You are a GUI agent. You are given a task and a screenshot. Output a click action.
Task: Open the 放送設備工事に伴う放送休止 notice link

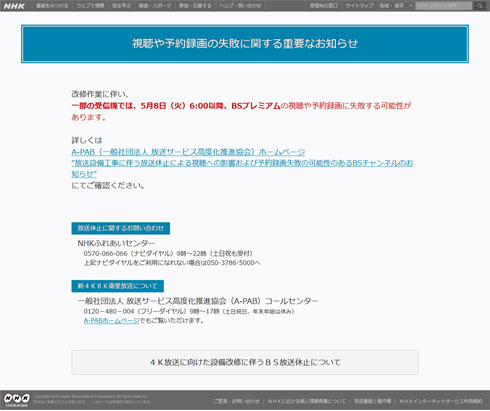pos(242,168)
